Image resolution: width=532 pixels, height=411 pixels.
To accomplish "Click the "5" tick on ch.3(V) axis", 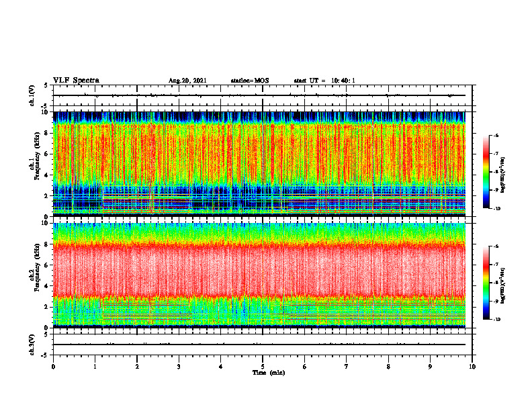I will coord(46,334).
